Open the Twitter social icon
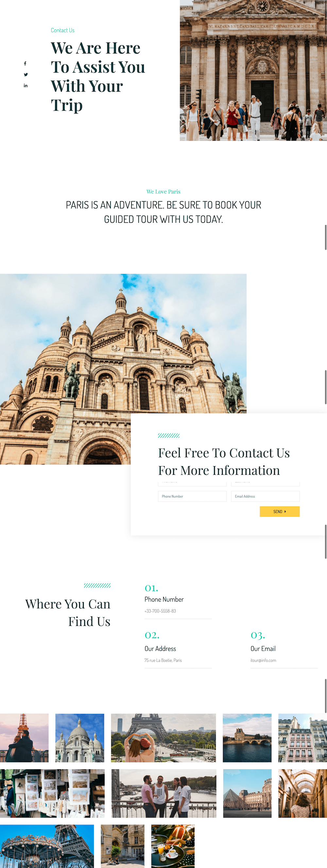The width and height of the screenshot is (327, 868). click(x=26, y=75)
